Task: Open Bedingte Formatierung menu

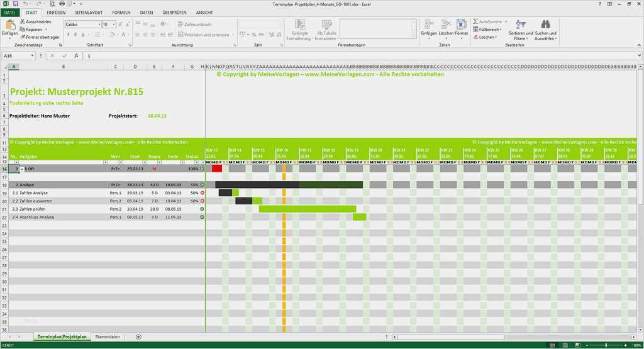Action: [300, 30]
